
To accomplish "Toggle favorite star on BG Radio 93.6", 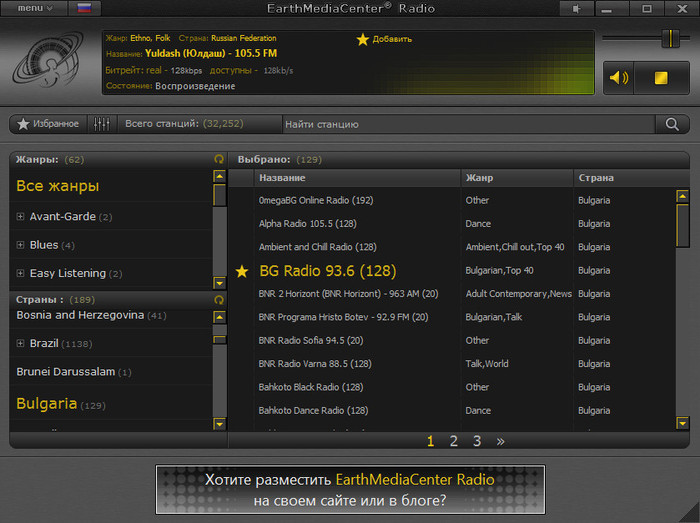I will click(x=242, y=271).
